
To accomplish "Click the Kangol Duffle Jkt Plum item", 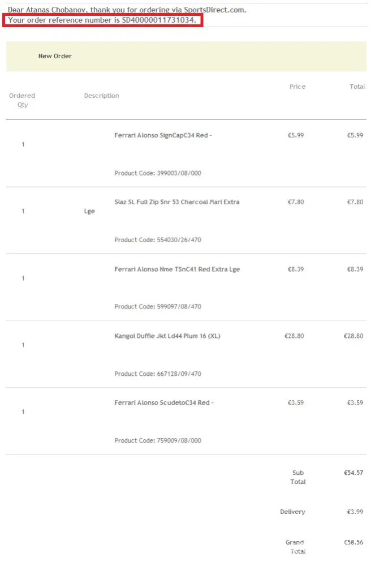I will 167,336.
